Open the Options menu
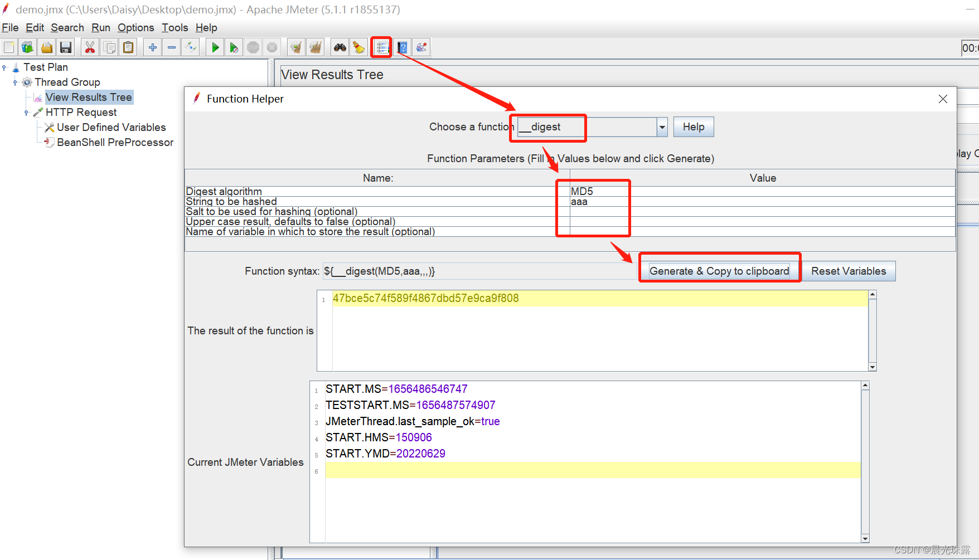Viewport: 979px width, 560px height. click(x=135, y=27)
